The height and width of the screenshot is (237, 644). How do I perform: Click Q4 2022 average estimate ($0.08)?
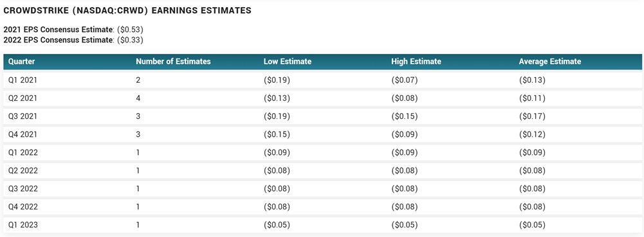(532, 207)
